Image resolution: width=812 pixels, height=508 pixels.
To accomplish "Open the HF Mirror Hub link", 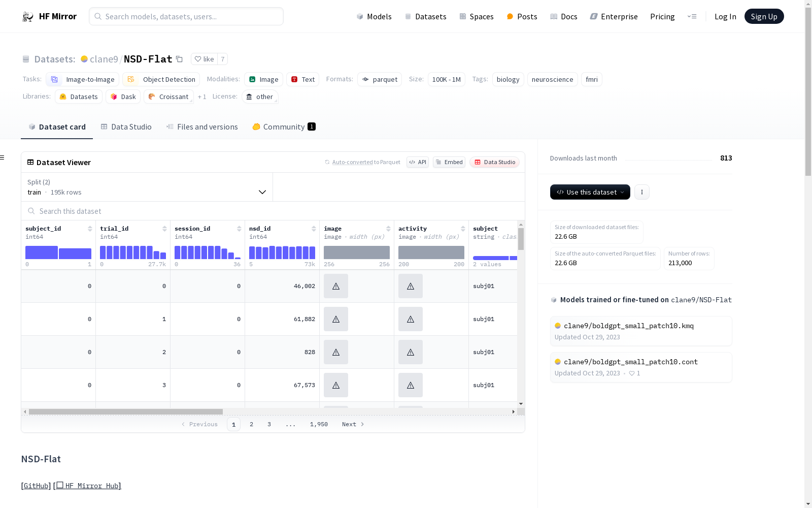I will pos(87,486).
